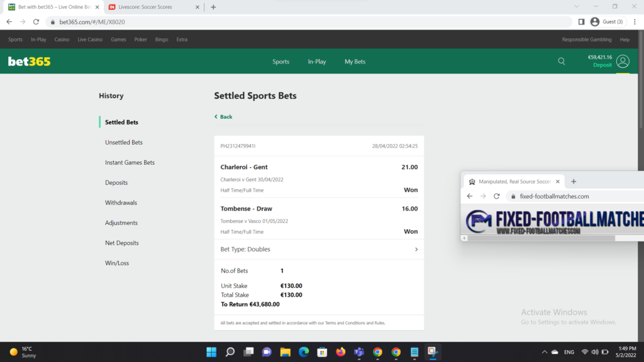Launch File Explorer from taskbar
Screen dimensions: 644x362
point(285,352)
